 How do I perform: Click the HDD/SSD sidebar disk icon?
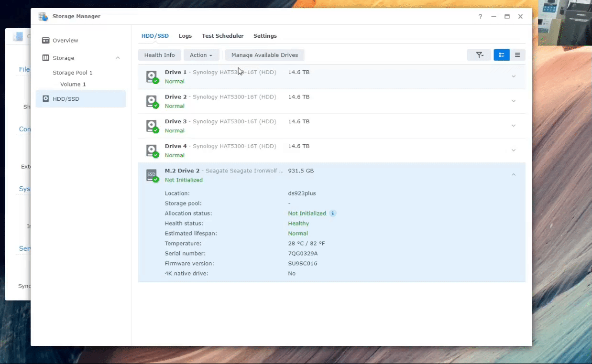(46, 99)
